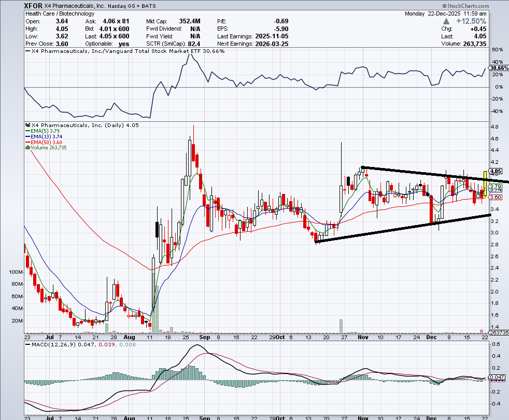The width and height of the screenshot is (509, 420).
Task: Click the volume bars icon in legend
Action: pyautogui.click(x=27, y=147)
